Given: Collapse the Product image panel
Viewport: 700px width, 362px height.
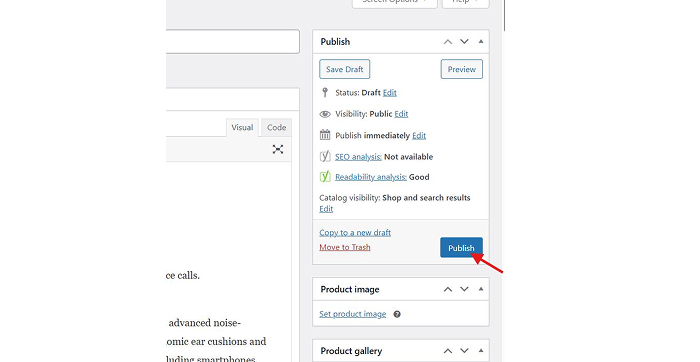Looking at the screenshot, I should point(481,289).
